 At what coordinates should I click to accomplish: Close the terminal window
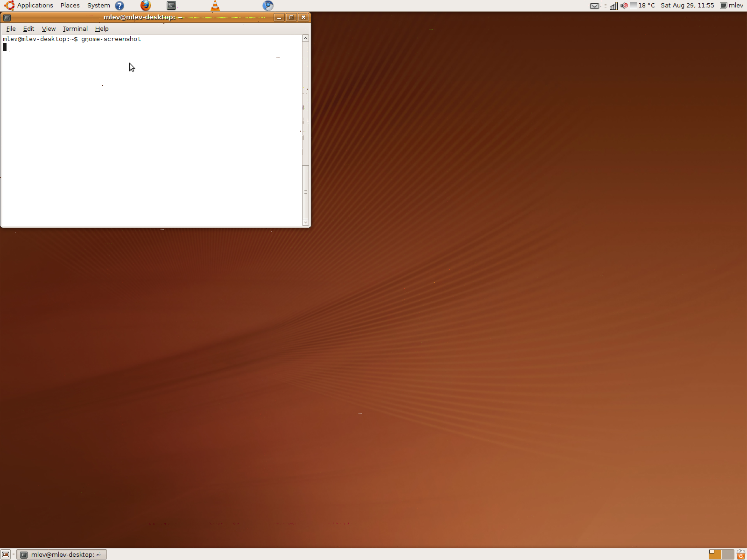(x=303, y=17)
